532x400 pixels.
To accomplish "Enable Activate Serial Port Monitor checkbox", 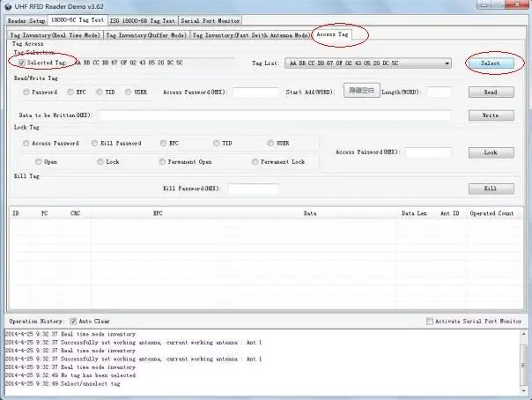I will click(430, 321).
